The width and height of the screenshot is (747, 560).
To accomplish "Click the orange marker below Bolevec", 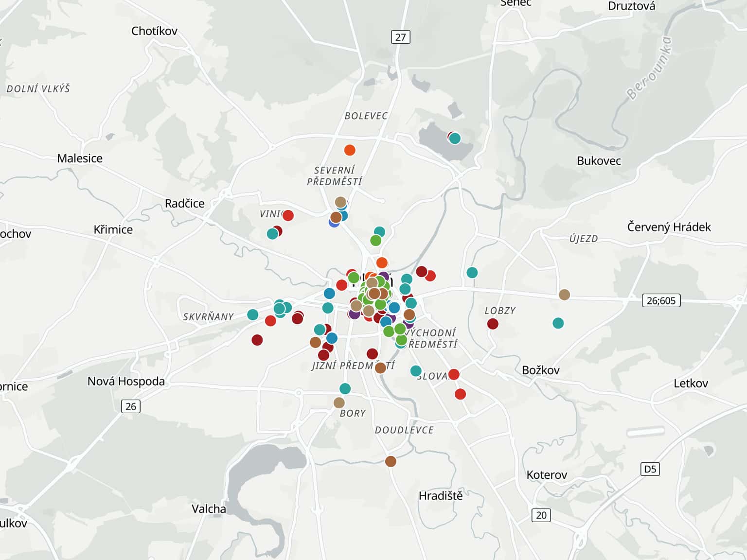I will coord(349,150).
